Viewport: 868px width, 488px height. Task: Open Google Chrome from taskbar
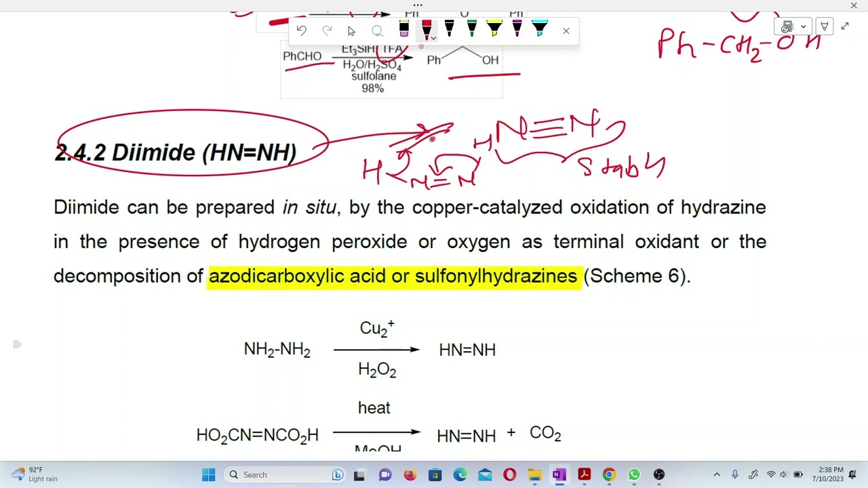pos(609,474)
